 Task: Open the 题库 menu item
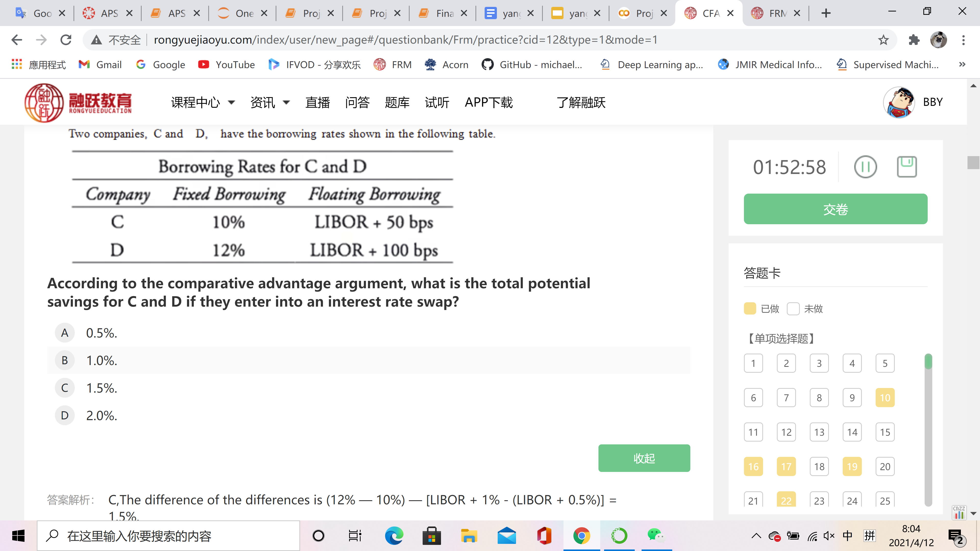tap(397, 102)
